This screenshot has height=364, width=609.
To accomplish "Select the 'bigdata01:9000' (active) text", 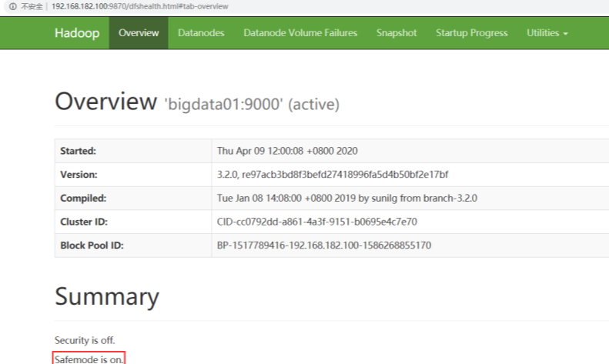I will (252, 105).
